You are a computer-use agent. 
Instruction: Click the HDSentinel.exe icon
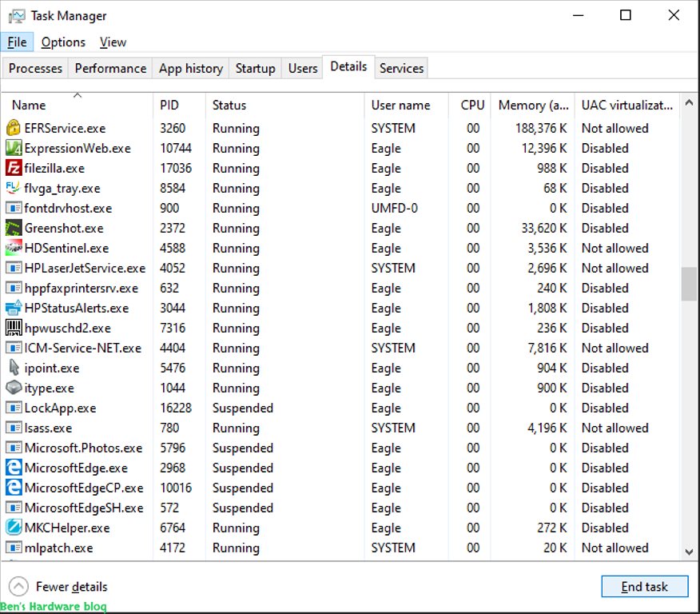14,248
